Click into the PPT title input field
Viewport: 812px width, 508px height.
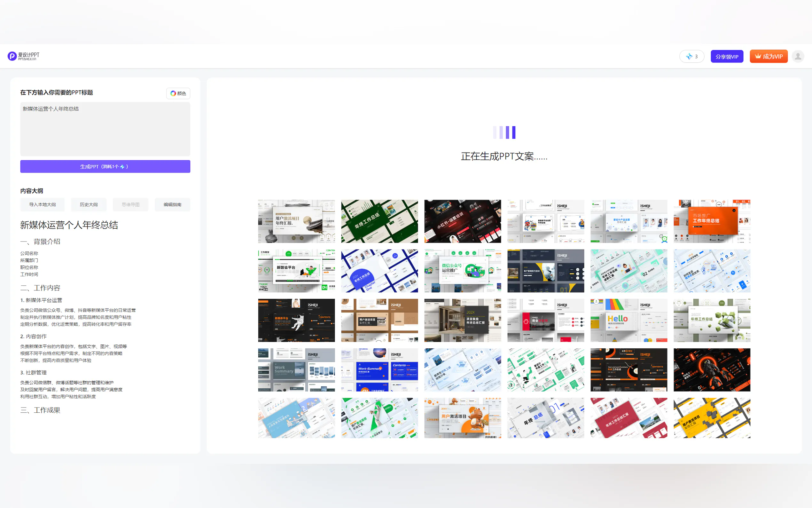(x=105, y=129)
